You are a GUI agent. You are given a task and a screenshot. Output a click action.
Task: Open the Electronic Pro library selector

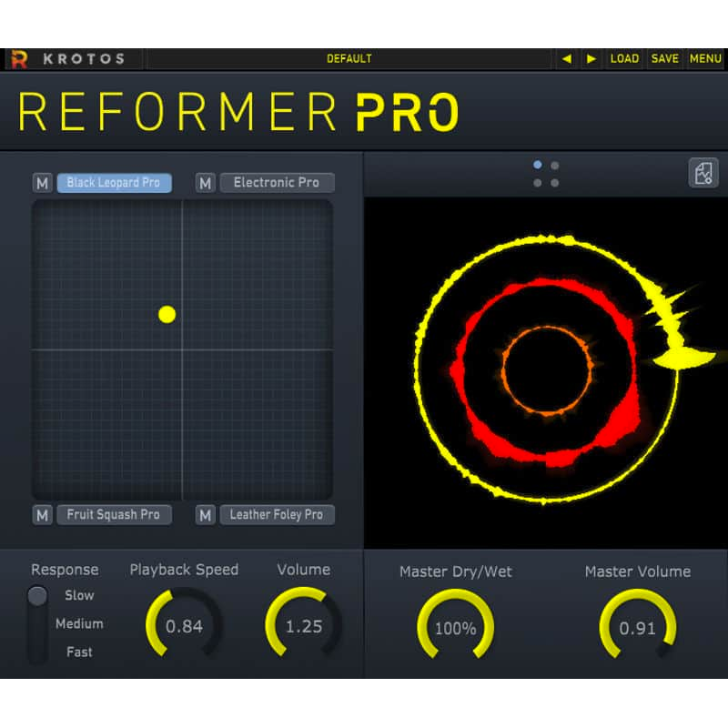[x=277, y=183]
